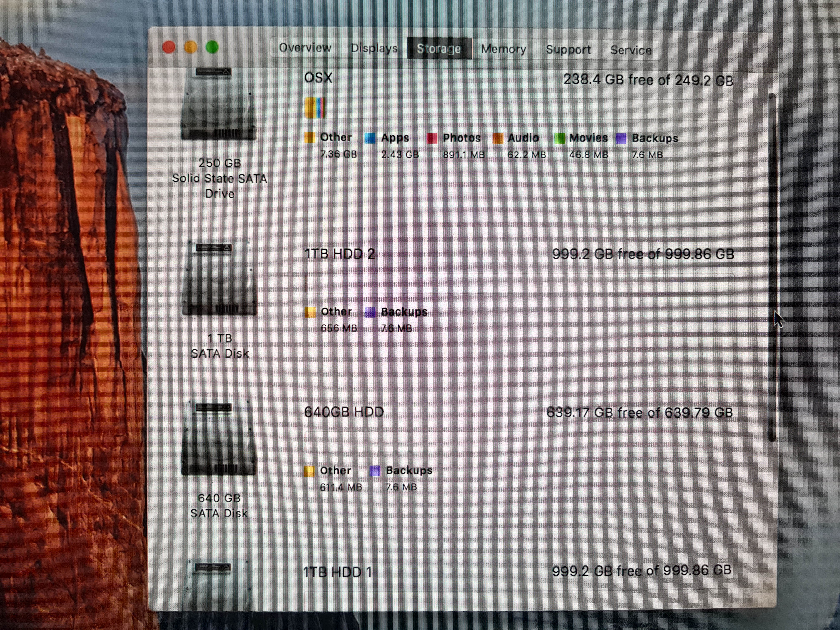This screenshot has height=630, width=840.
Task: Click the 1TB HDD 1 volume name
Action: 337,572
